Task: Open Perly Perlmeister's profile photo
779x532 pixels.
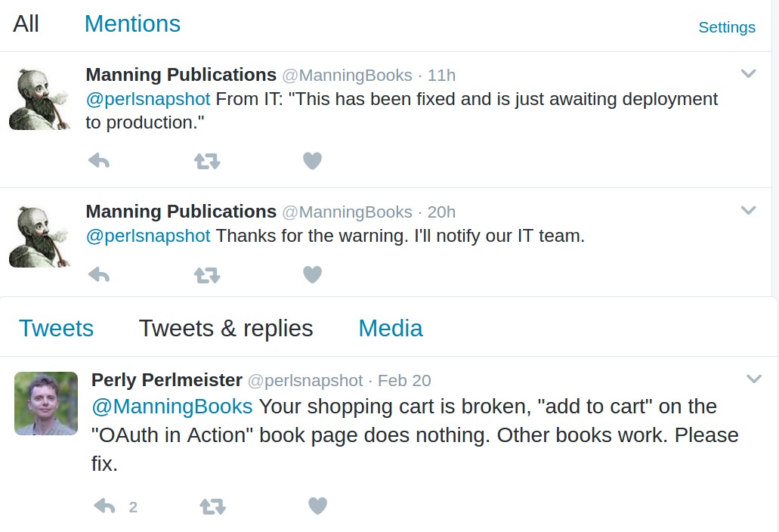Action: [x=46, y=403]
